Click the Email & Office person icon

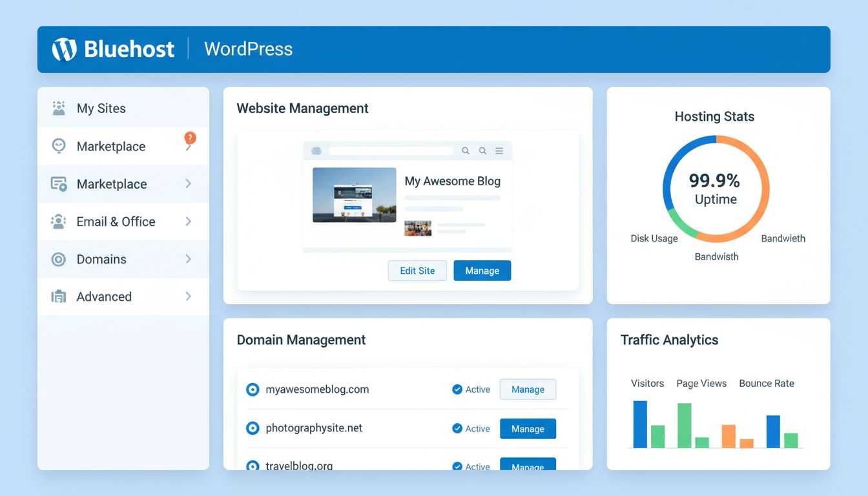click(59, 222)
